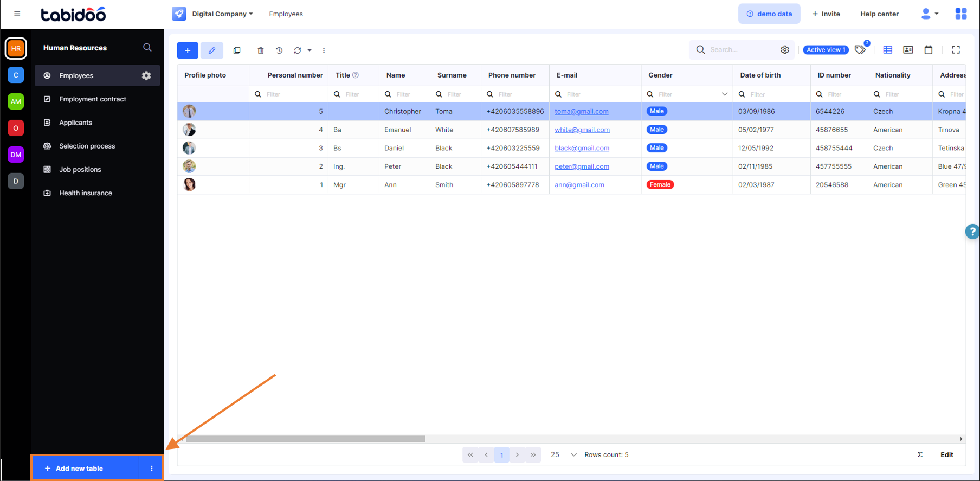Click the horizontal scrollbar of the table
Screen dimensions: 980x481
(x=305, y=439)
